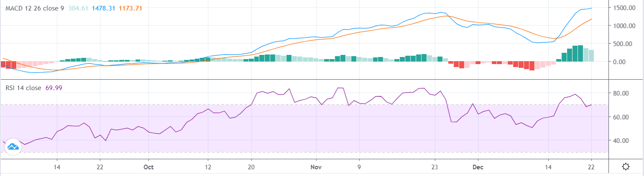Image resolution: width=644 pixels, height=176 pixels.
Task: Click the 40.00 RSI scale label
Action: click(x=626, y=140)
